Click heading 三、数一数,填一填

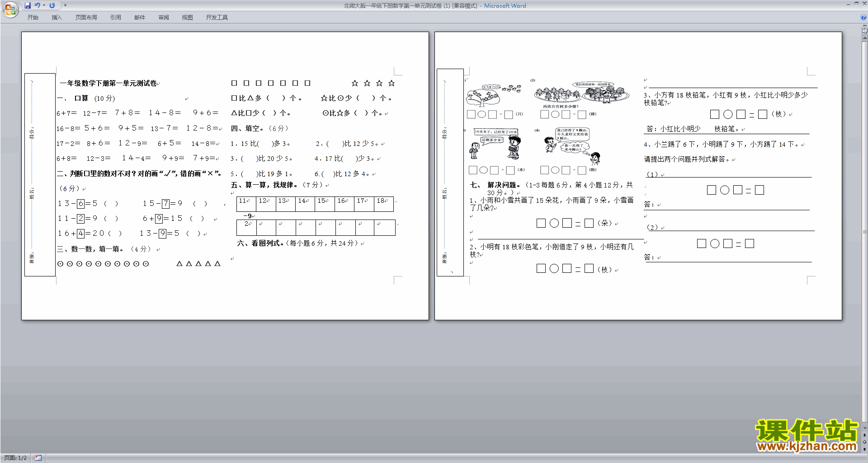click(x=103, y=249)
